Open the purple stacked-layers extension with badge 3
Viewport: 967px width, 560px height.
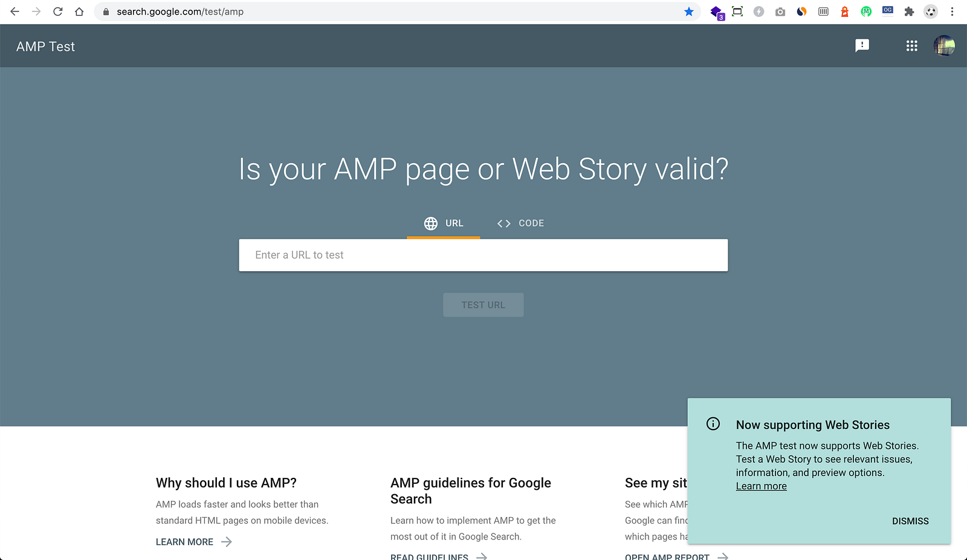(x=717, y=12)
